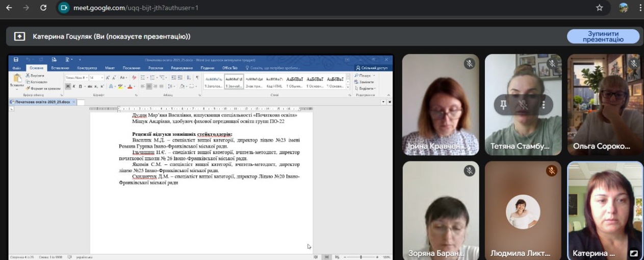Reload the Google Meet page

click(43, 8)
